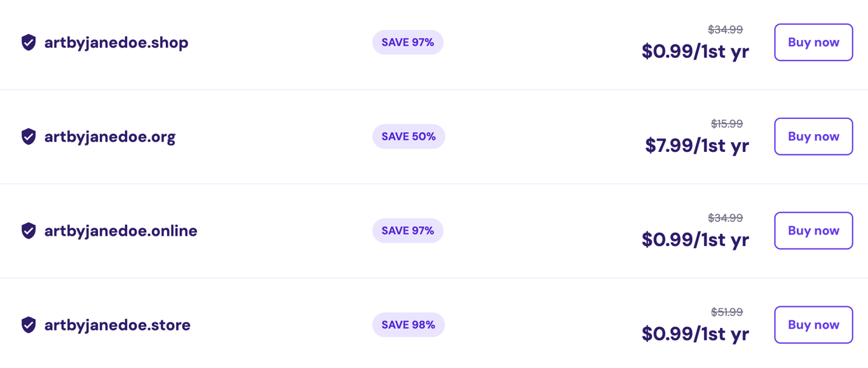Click the shield icon next to artbyjanedoe.online
Viewport: 868px width, 368px height.
pos(28,230)
